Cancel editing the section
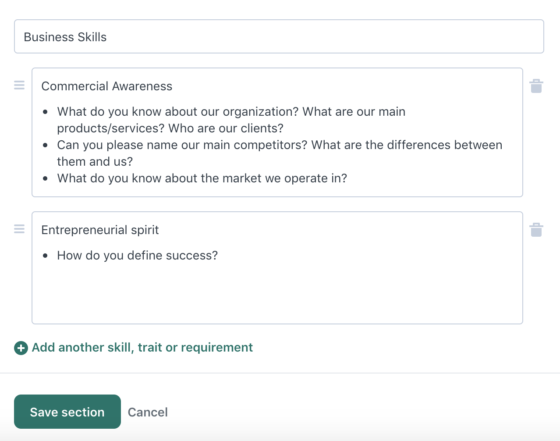This screenshot has width=560, height=441. 148,412
